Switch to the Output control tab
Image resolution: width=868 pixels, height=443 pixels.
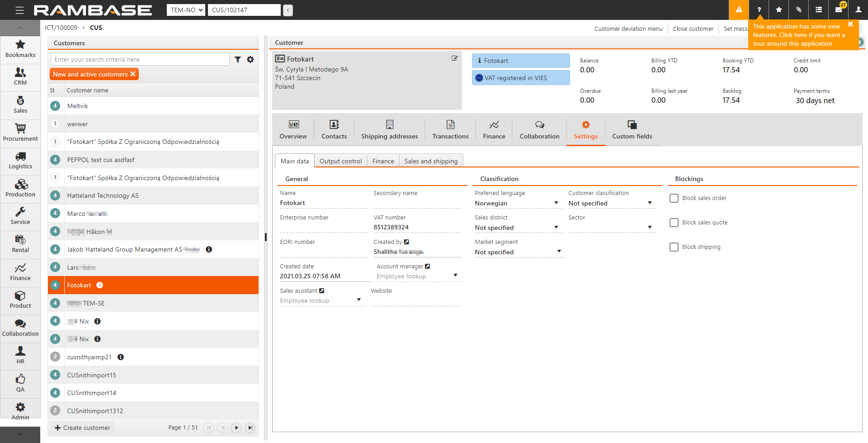(x=340, y=161)
